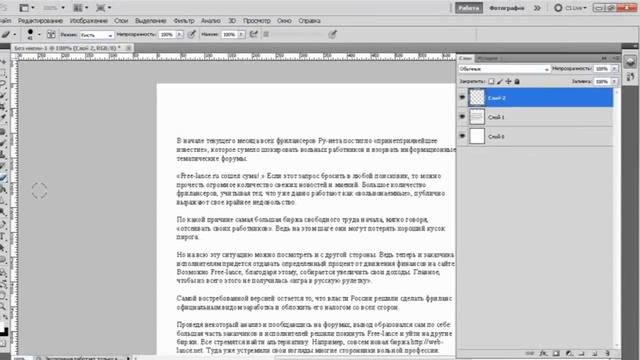
Task: Delete layer using trash icon
Action: coord(607,353)
